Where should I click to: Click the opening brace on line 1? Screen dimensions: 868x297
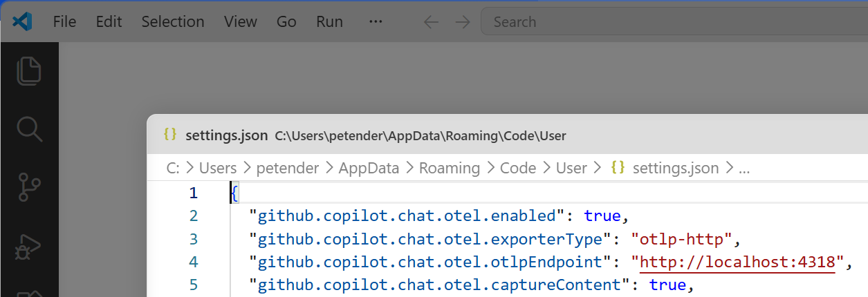click(x=234, y=193)
